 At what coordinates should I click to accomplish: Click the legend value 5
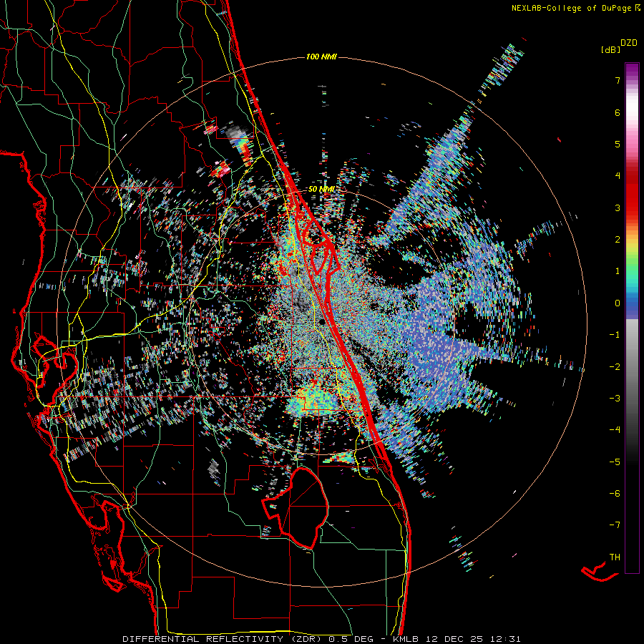(617, 144)
